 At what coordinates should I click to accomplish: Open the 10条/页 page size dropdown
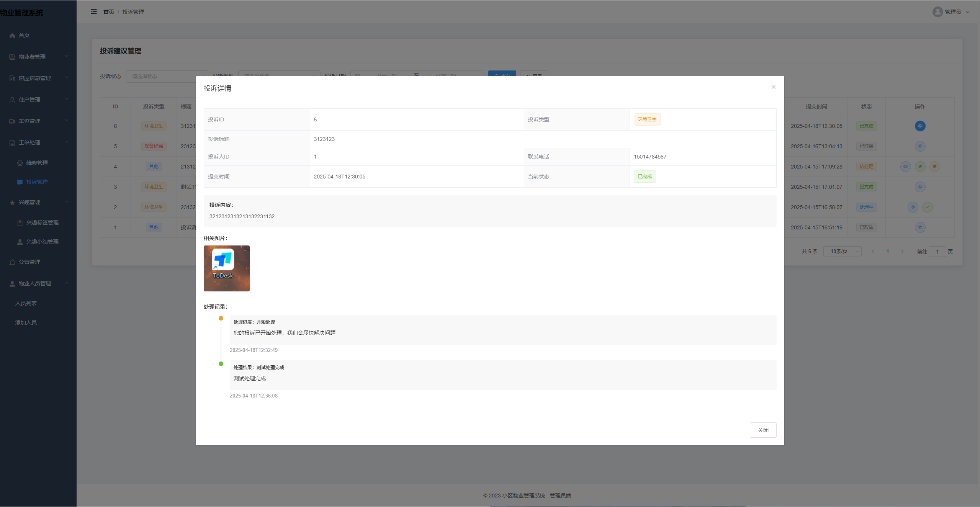pos(842,251)
